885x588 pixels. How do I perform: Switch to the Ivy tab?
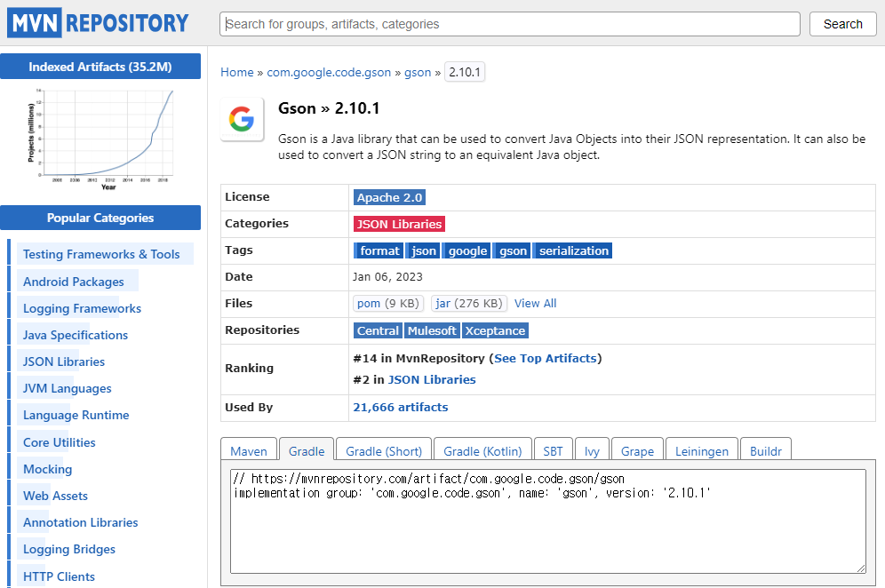[x=592, y=451]
